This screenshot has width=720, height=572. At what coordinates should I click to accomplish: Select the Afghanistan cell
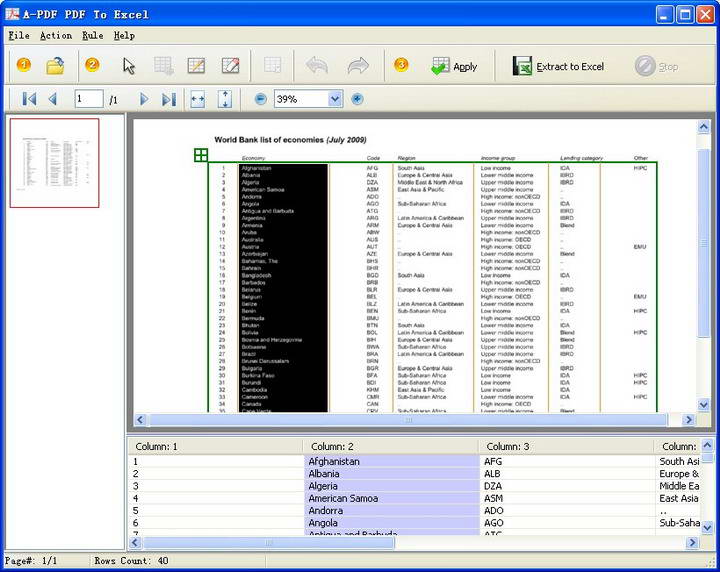pyautogui.click(x=392, y=461)
